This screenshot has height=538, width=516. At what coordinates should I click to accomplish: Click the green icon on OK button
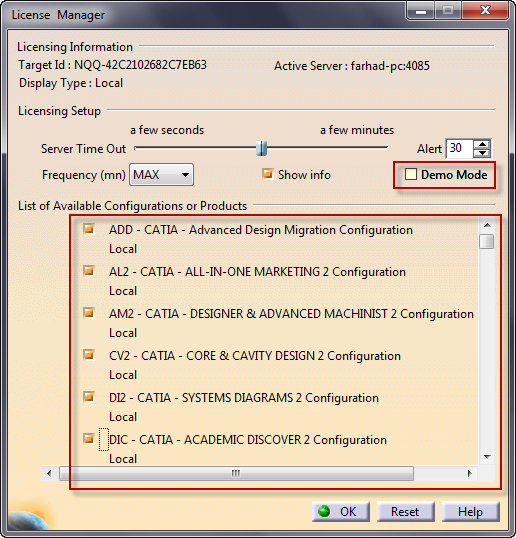click(324, 511)
